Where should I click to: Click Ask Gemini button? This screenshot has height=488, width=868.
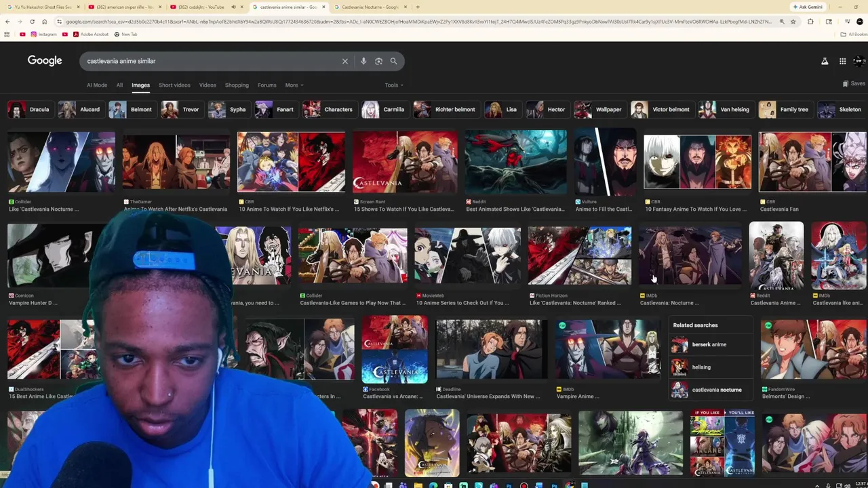tap(808, 7)
